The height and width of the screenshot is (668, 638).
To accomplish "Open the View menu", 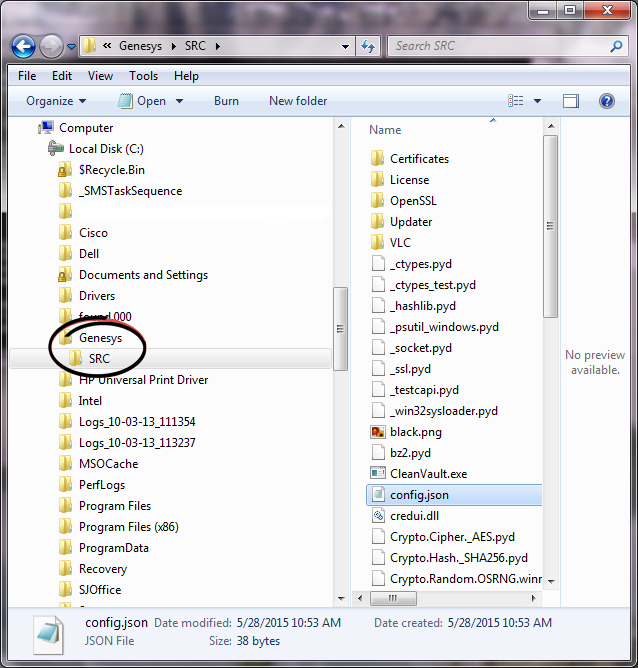I will coord(100,76).
